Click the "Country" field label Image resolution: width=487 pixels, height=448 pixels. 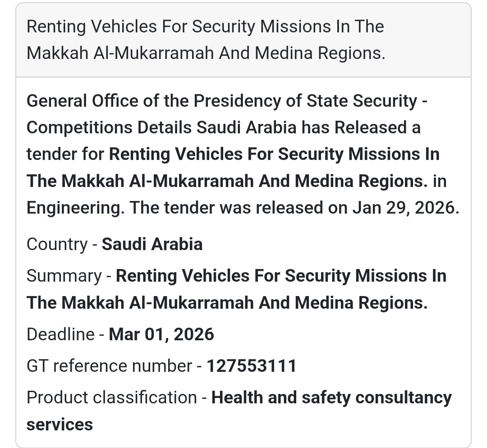click(57, 244)
